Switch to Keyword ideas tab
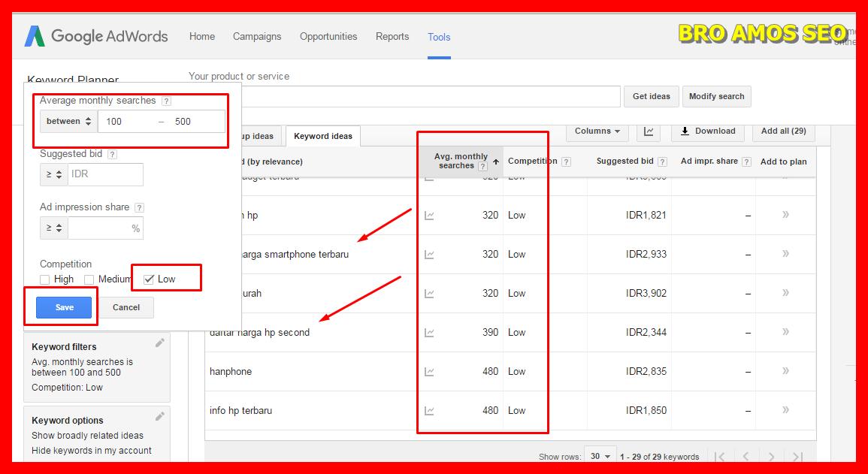The height and width of the screenshot is (474, 868). [x=322, y=136]
